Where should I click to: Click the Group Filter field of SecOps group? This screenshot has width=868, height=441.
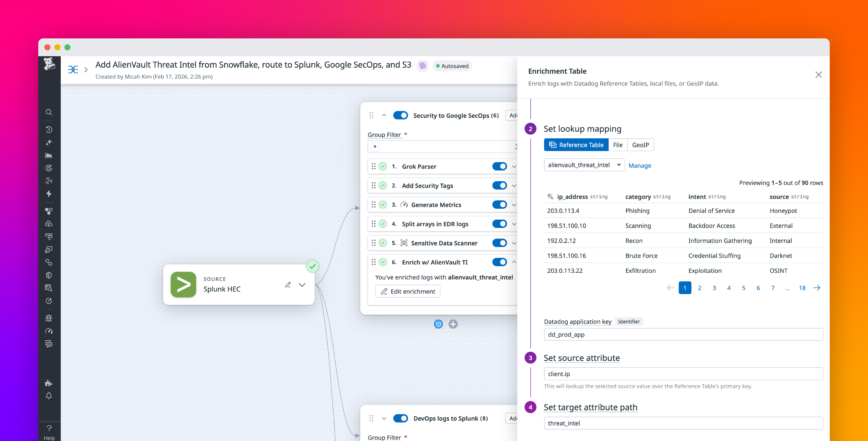pos(442,147)
